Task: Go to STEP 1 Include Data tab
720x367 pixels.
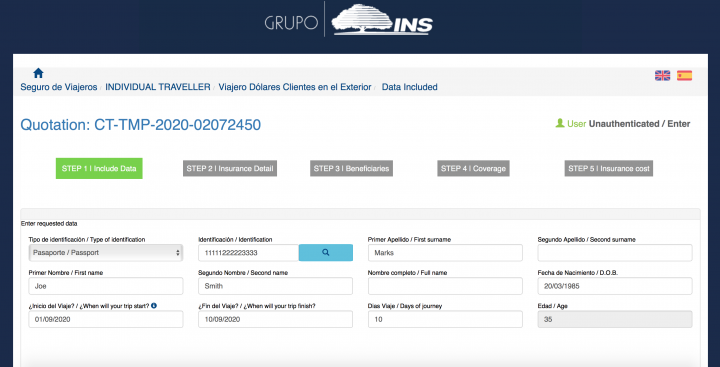Action: (99, 169)
